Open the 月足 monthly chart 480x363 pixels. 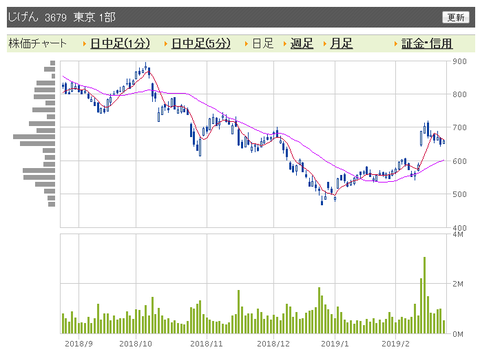[341, 43]
